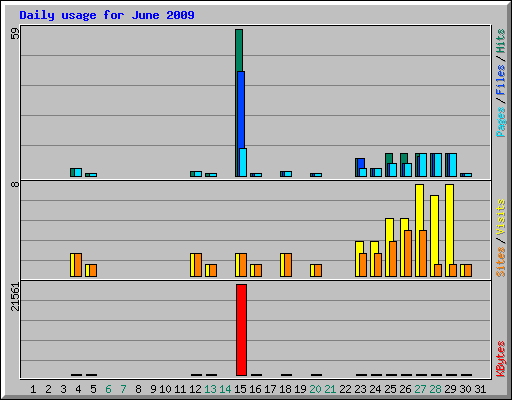Click day label '30' on the x-axis
Image resolution: width=512 pixels, height=400 pixels.
click(x=465, y=389)
